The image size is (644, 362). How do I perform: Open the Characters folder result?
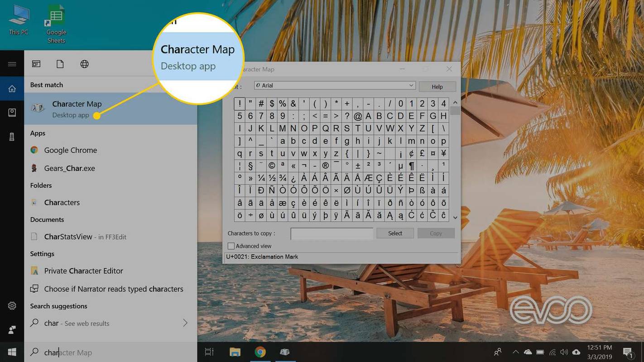click(x=111, y=203)
